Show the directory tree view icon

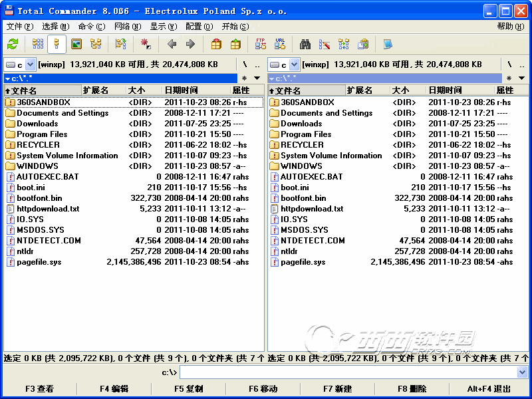(x=96, y=44)
